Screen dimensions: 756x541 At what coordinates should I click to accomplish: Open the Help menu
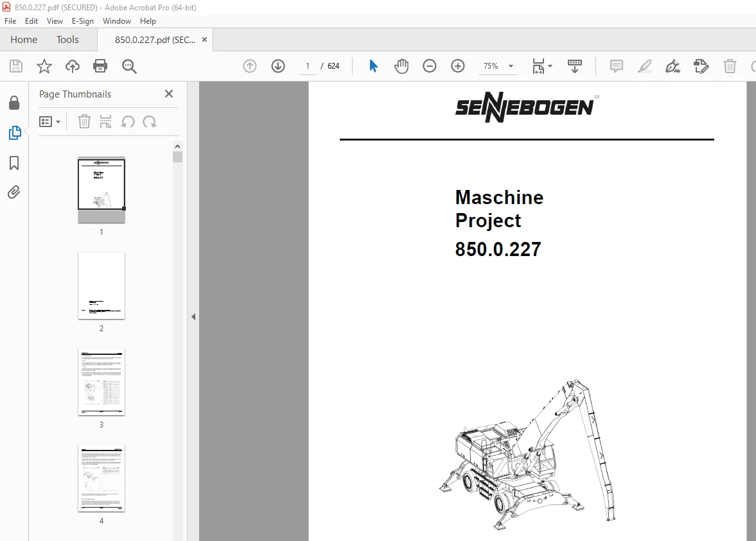point(148,21)
